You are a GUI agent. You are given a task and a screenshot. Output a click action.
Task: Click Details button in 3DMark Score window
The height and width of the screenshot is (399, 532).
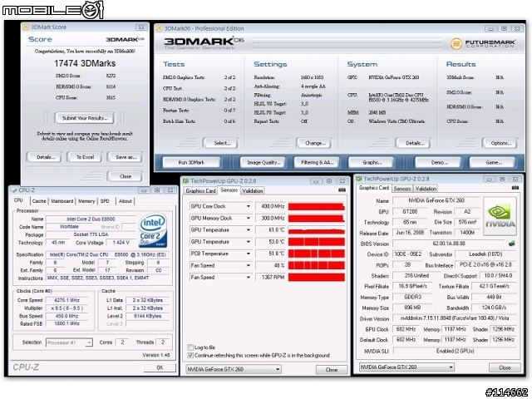[x=46, y=157]
